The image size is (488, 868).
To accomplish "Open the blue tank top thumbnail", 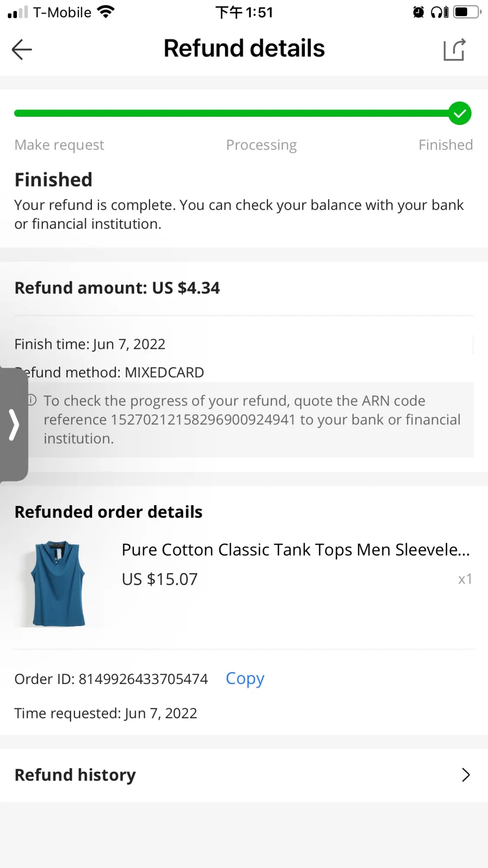I will click(x=58, y=583).
